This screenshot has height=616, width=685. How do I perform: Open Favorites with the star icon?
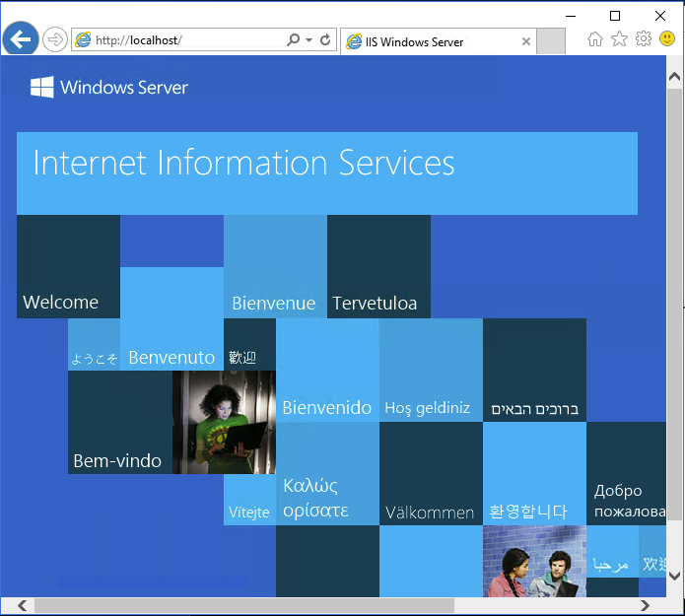point(619,38)
